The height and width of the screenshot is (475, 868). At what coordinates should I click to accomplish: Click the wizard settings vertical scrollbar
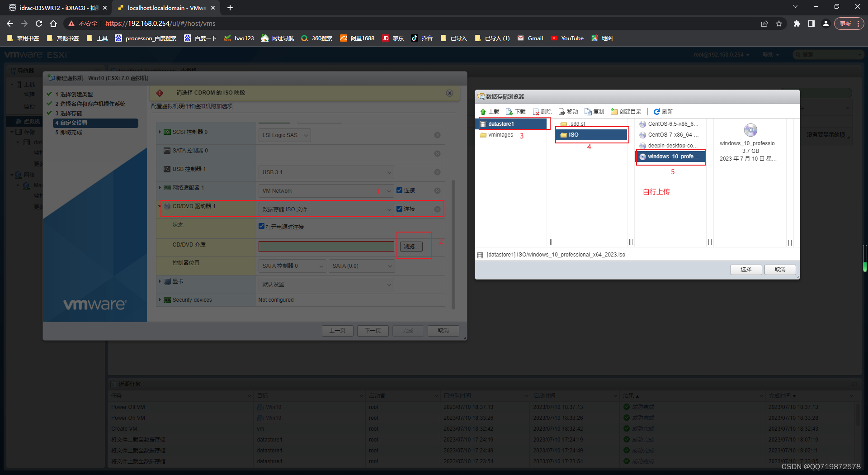[x=453, y=244]
